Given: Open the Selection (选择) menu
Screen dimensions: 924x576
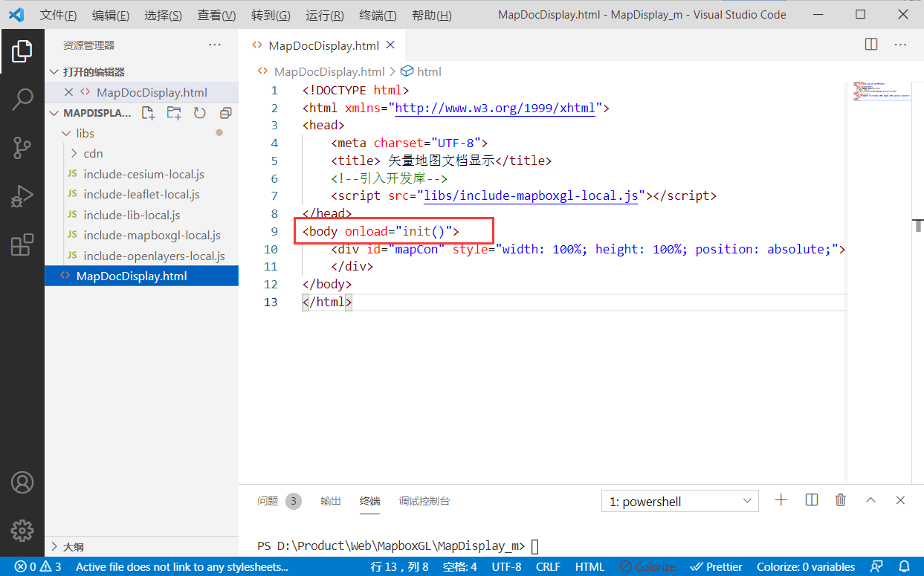Looking at the screenshot, I should [163, 16].
